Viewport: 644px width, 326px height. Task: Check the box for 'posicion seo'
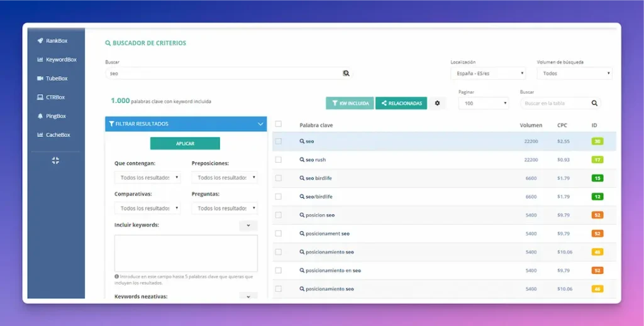278,215
